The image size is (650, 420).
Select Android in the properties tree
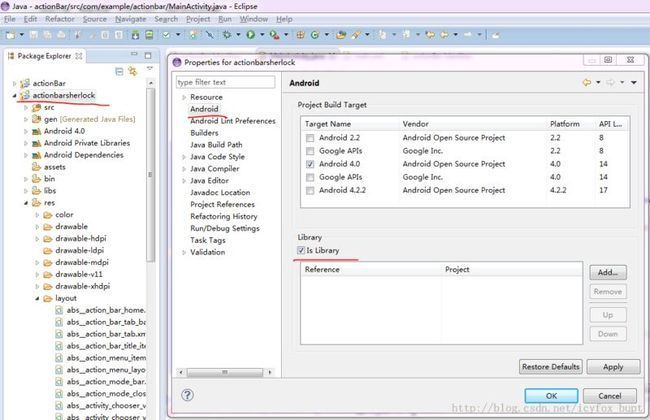coord(204,109)
